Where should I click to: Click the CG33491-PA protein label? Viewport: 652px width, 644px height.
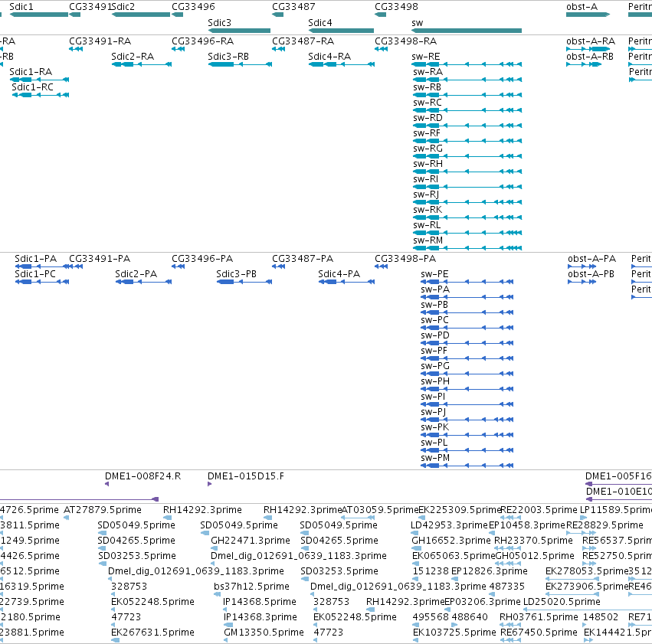pyautogui.click(x=100, y=259)
